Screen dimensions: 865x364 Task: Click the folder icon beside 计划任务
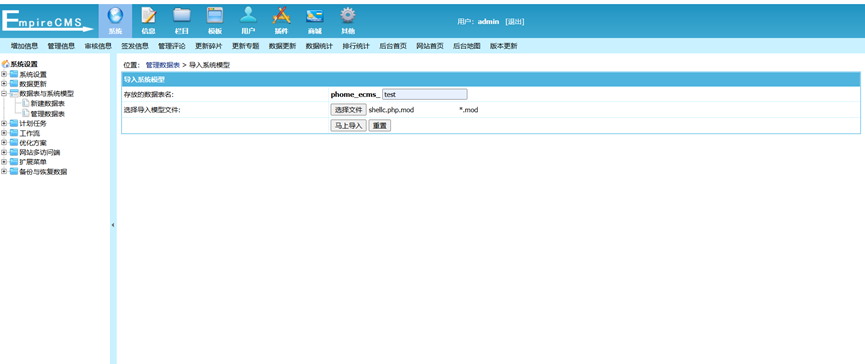tap(14, 123)
